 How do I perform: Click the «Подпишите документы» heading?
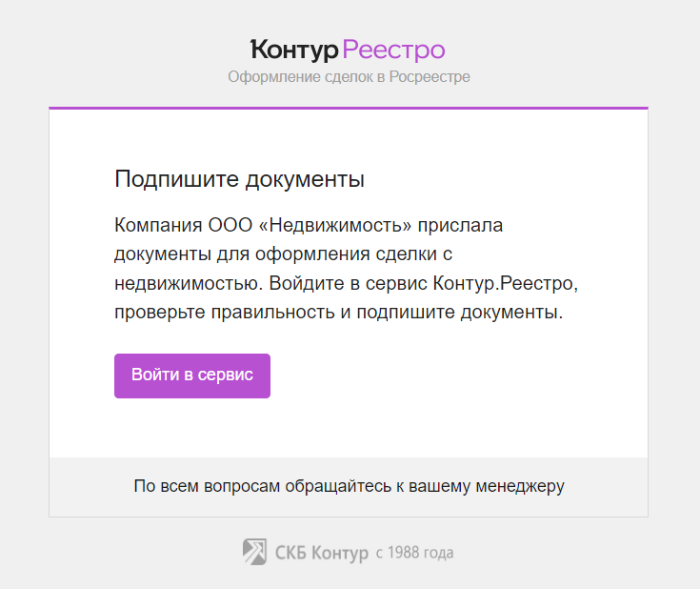coord(239,179)
